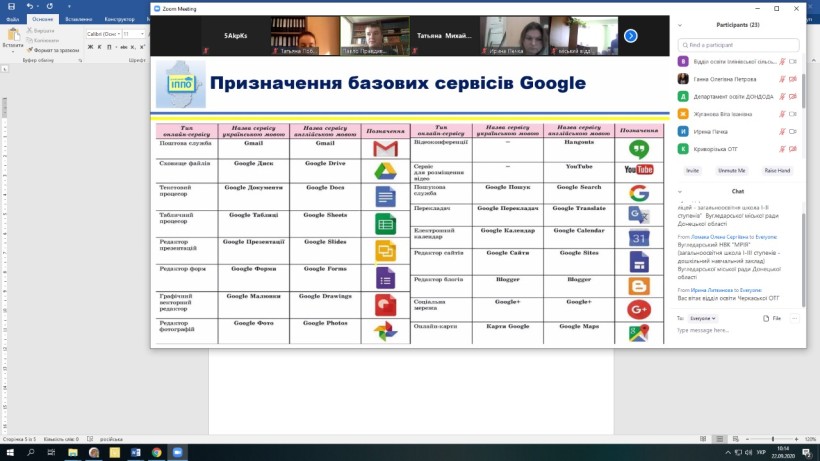
Task: Toggle subscript x₂ formatting
Action: (133, 47)
